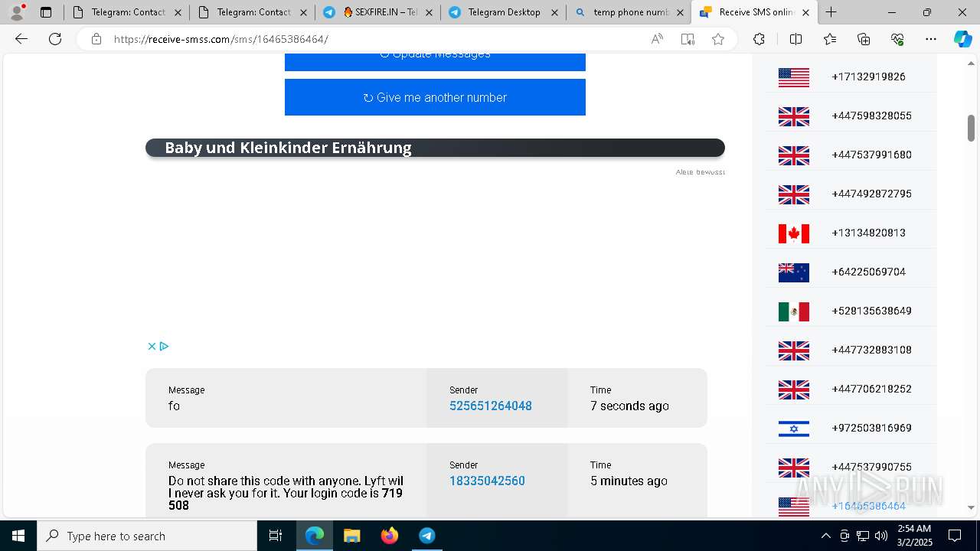Click the Israel flag icon
This screenshot has width=980, height=551.
coord(793,429)
